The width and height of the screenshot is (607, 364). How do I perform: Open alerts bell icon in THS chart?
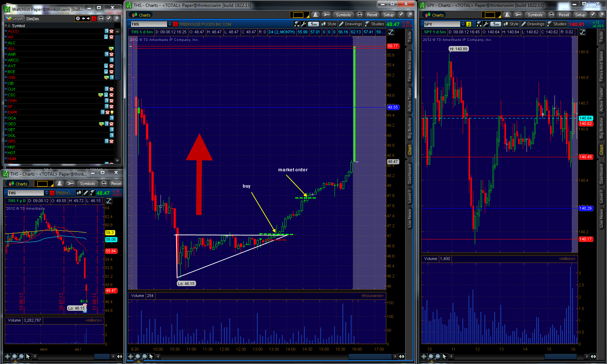316,15
